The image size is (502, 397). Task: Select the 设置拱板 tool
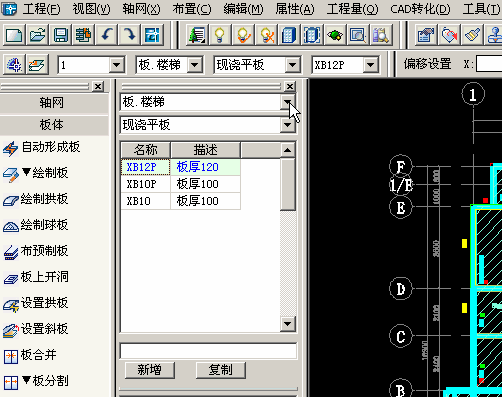pos(36,303)
